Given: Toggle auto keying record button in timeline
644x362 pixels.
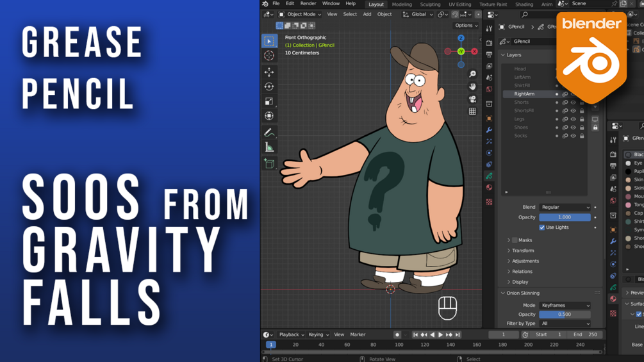Looking at the screenshot, I should [397, 335].
